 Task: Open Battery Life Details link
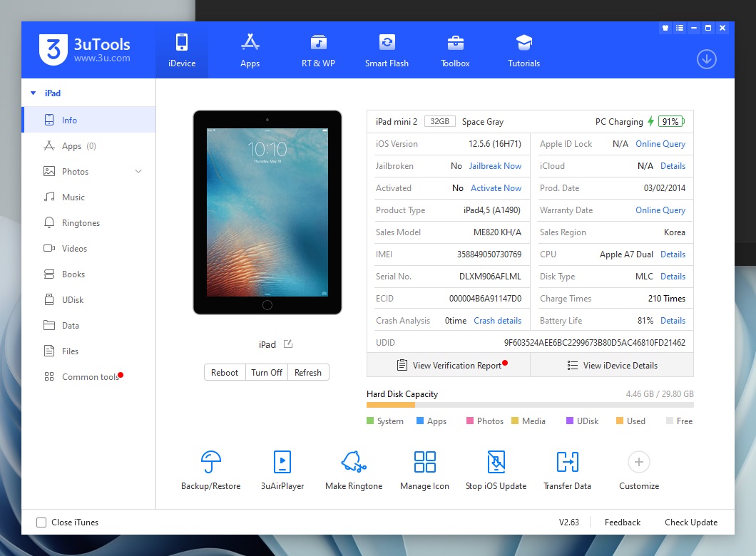click(673, 320)
